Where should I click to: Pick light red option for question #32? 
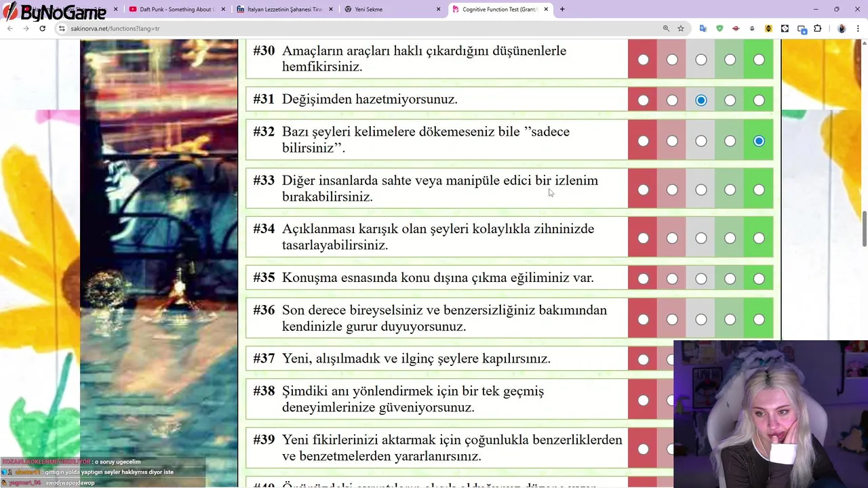672,141
